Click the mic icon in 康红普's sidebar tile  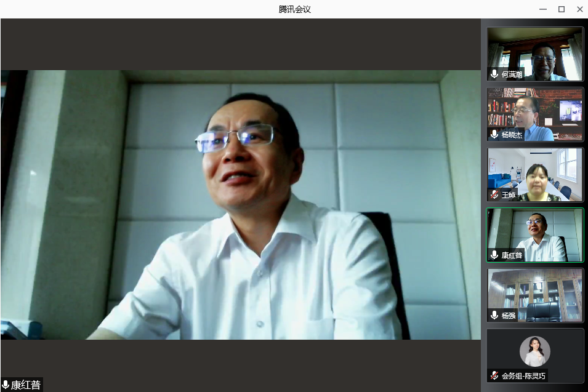tap(494, 255)
